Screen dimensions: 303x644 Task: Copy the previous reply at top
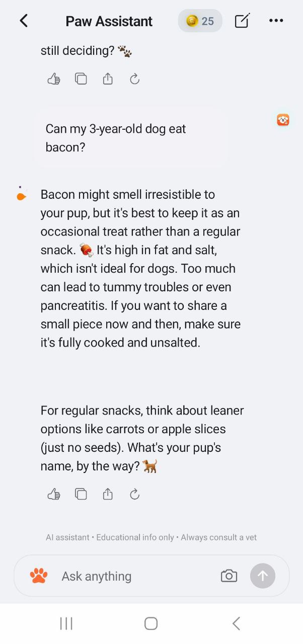pyautogui.click(x=81, y=79)
